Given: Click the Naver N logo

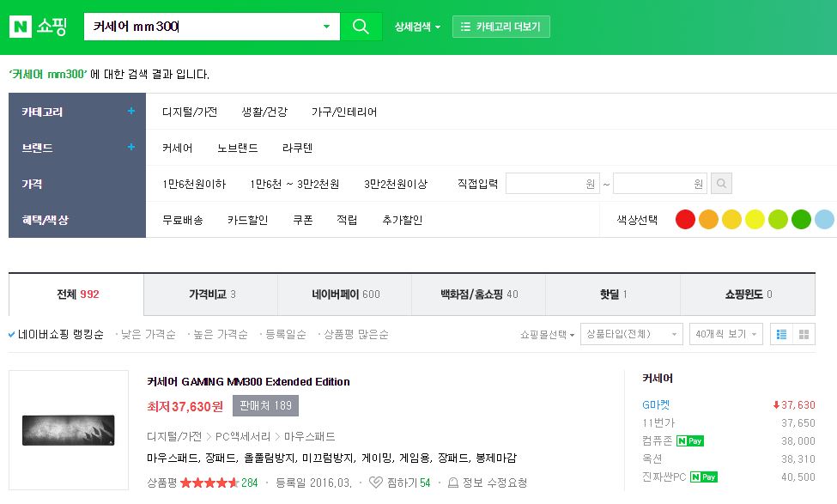Looking at the screenshot, I should coord(21,26).
